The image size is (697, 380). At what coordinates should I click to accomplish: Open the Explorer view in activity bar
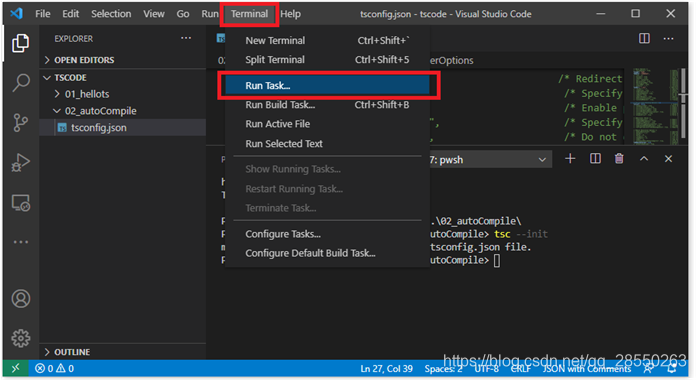pos(20,43)
